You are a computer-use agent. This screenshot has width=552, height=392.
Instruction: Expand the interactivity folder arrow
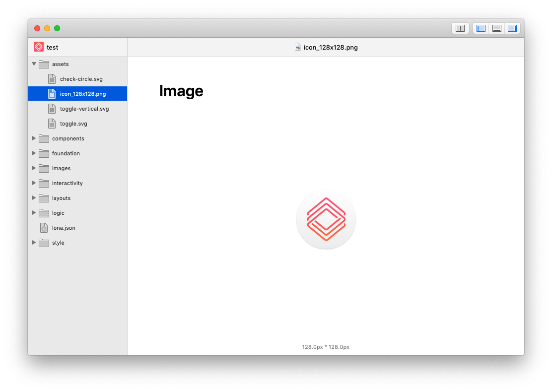point(34,183)
